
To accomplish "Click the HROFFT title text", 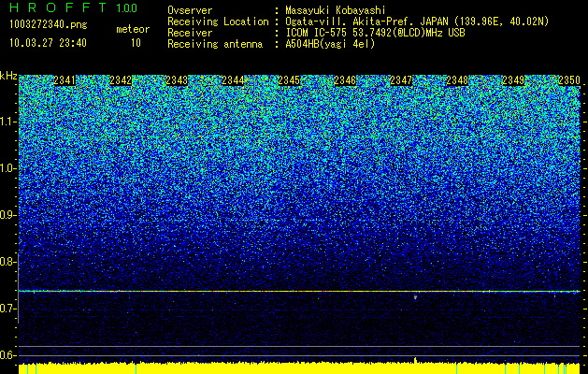I will (58, 7).
